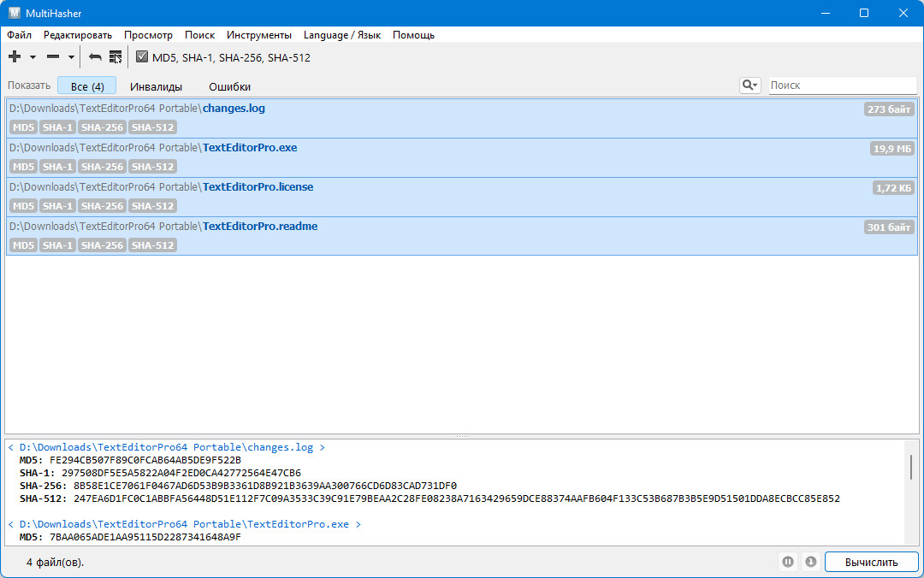Click the SHA-512 badge under TextEditorPro.readme

pyautogui.click(x=152, y=245)
